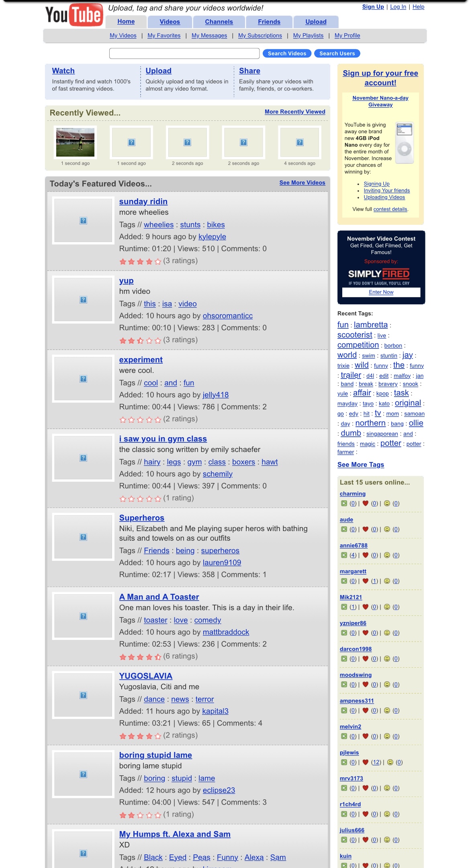Open the Help link
Image resolution: width=470 pixels, height=868 pixels.
tap(418, 7)
